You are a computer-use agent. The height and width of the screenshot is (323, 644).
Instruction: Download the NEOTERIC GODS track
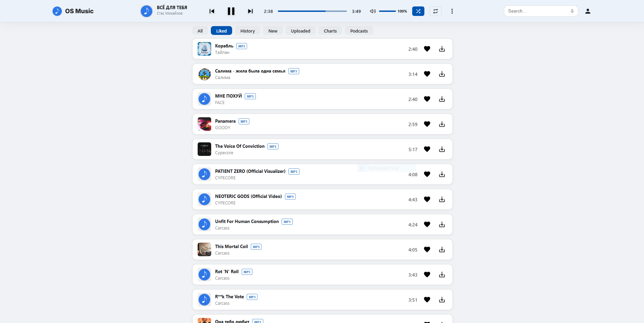442,199
